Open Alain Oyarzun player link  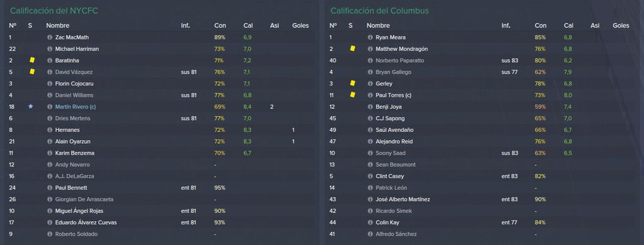point(72,141)
